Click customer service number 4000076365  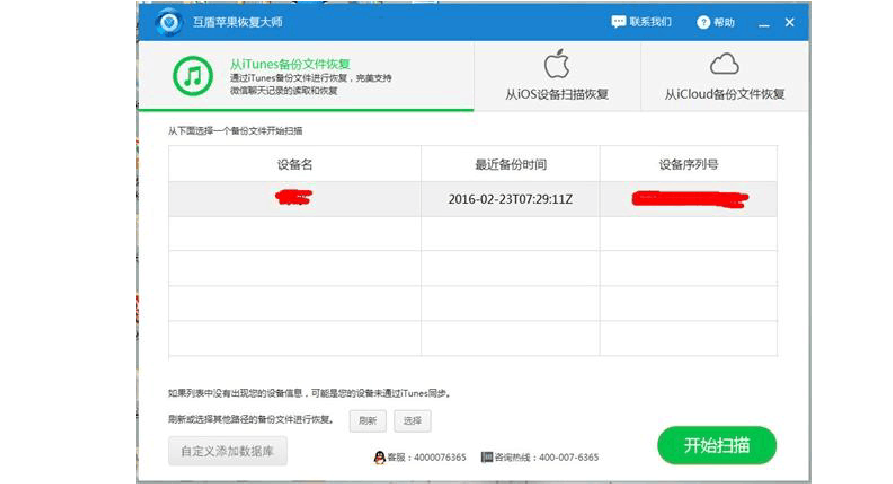(440, 457)
